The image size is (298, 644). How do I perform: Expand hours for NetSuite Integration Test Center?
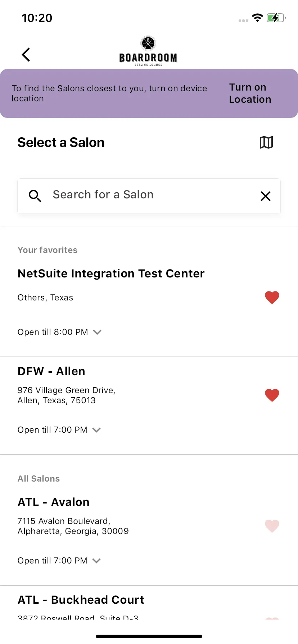click(x=97, y=332)
